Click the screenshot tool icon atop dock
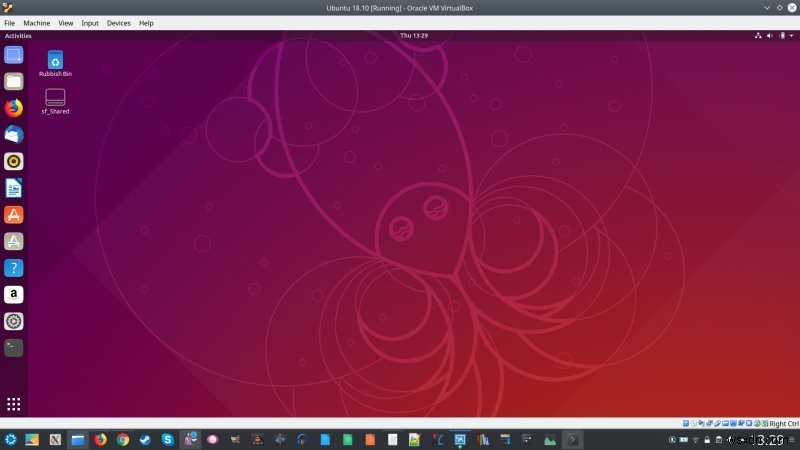Screen dimensions: 800x450 (x=14, y=55)
